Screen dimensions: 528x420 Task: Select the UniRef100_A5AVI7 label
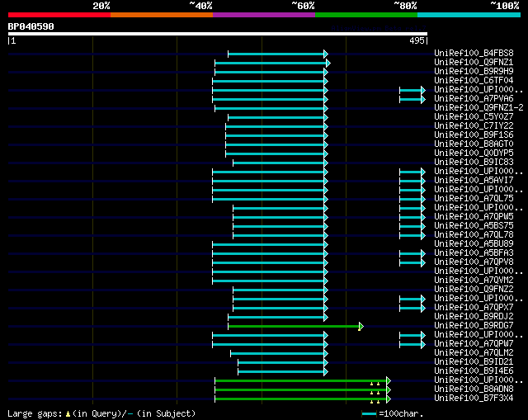[474, 180]
